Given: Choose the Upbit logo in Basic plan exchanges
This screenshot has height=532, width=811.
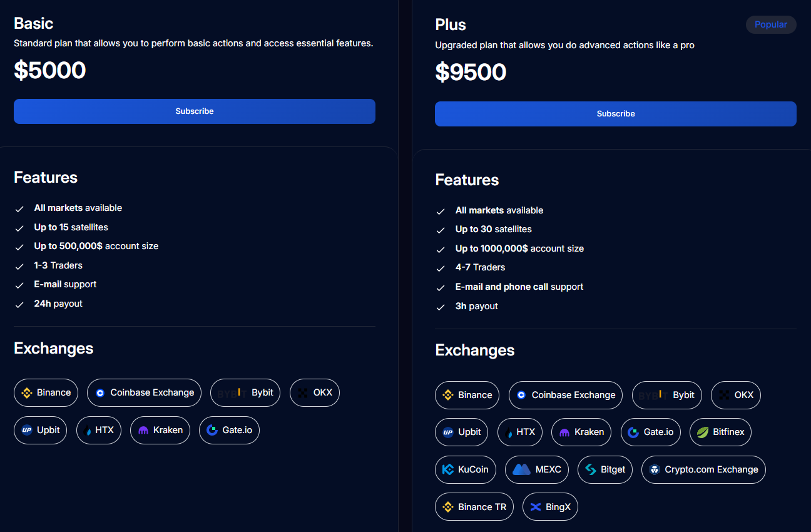Looking at the screenshot, I should (26, 431).
